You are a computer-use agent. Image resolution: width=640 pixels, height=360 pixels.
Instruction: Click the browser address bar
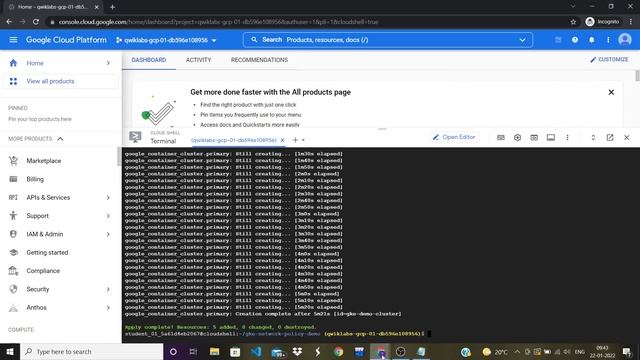(x=310, y=22)
